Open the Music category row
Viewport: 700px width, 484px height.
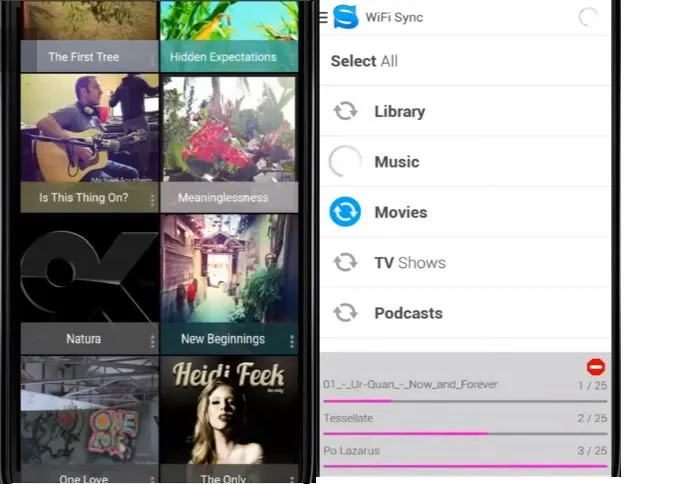point(465,162)
